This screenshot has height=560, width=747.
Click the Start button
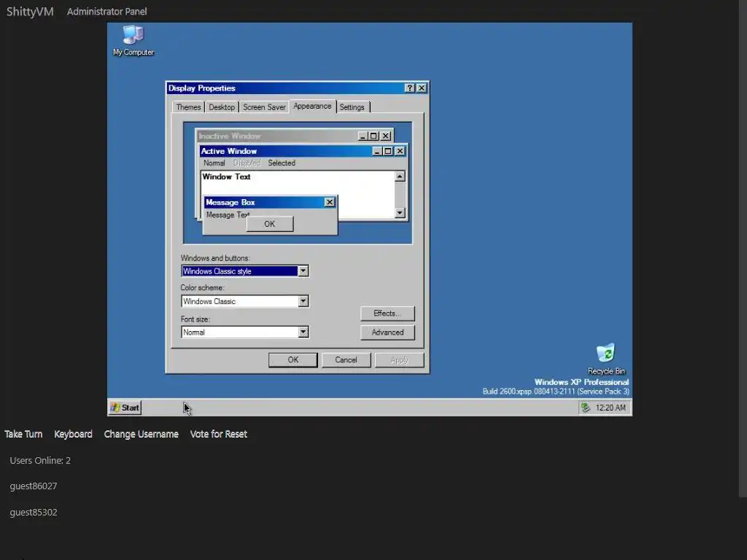coord(125,408)
